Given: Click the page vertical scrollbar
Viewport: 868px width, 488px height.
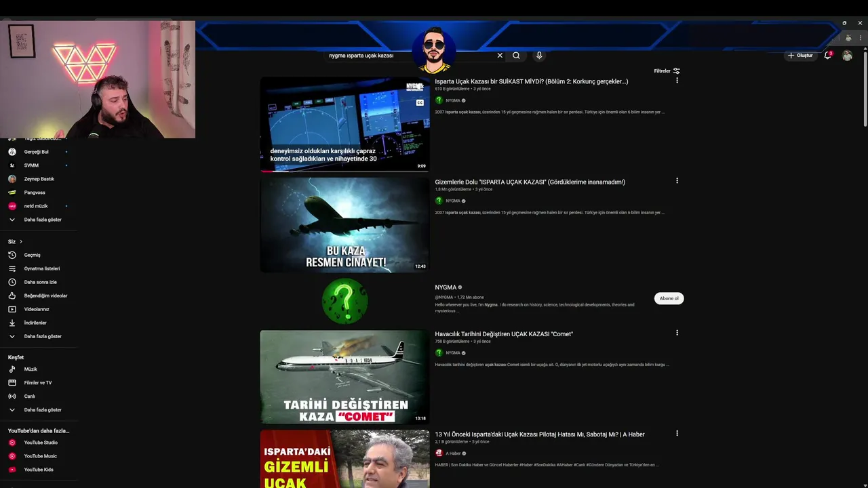Looking at the screenshot, I should pos(865,88).
